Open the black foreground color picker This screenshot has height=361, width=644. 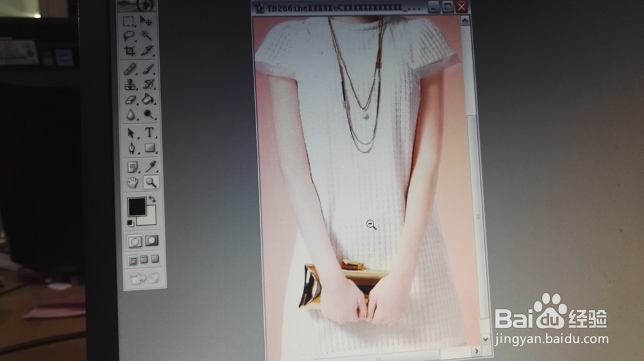[x=137, y=207]
